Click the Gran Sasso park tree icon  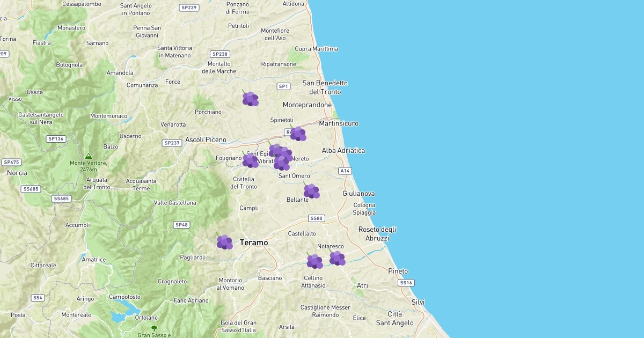coord(154,328)
